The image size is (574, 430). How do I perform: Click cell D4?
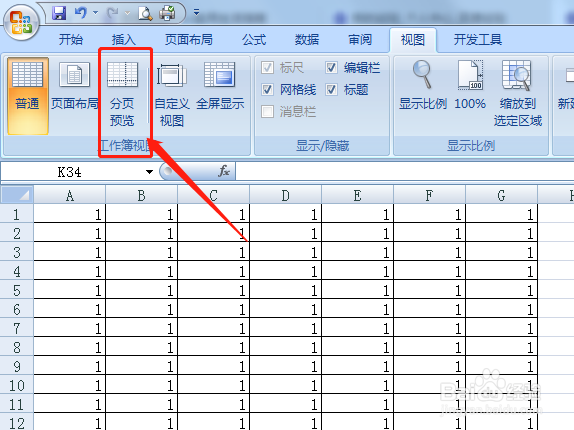click(x=286, y=271)
